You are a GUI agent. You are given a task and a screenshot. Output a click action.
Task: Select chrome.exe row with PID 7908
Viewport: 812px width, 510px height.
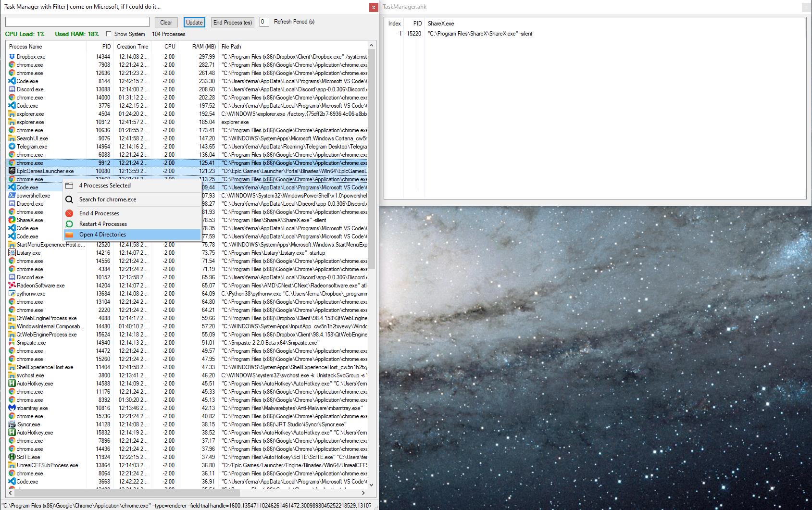click(x=187, y=65)
